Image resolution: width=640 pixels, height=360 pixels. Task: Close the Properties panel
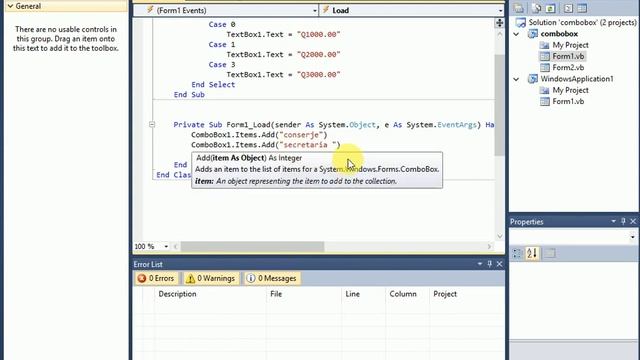(633, 221)
